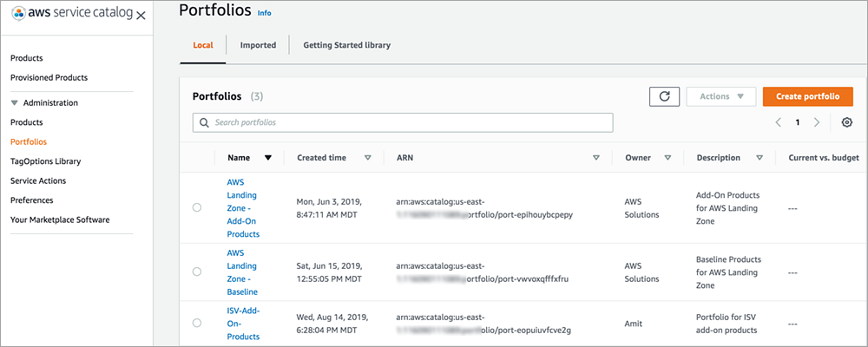This screenshot has height=347, width=868.
Task: Select AWS Landing Zone Add-On Products radio
Action: (x=196, y=207)
